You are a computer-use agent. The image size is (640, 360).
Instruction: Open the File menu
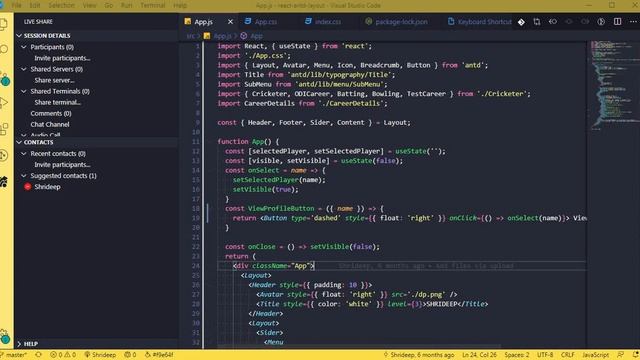point(17,5)
